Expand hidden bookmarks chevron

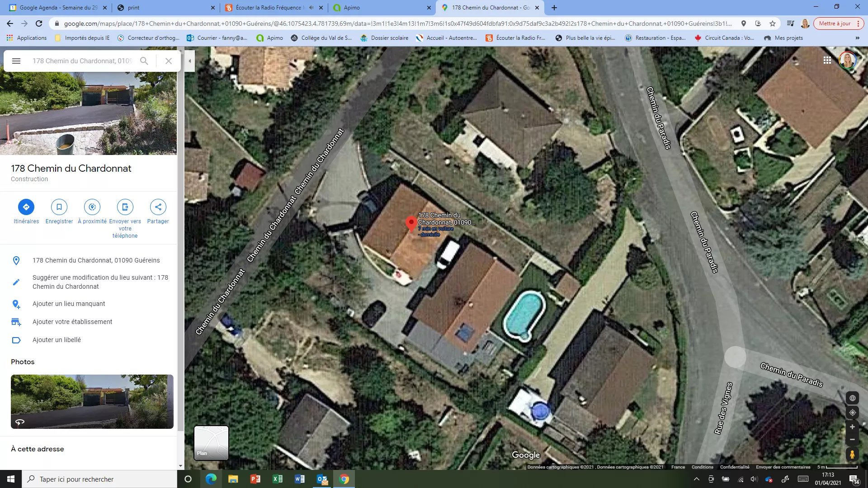pos(858,38)
